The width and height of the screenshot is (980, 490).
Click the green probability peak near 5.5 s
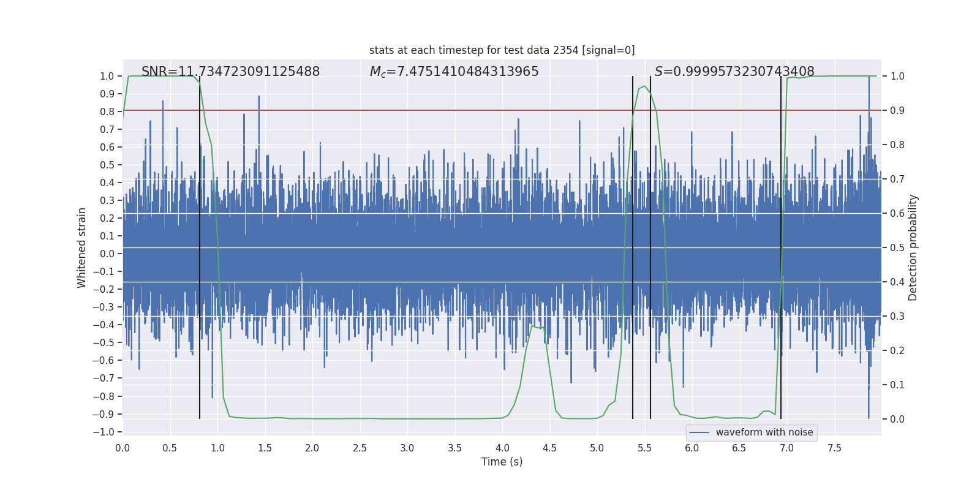(x=644, y=87)
